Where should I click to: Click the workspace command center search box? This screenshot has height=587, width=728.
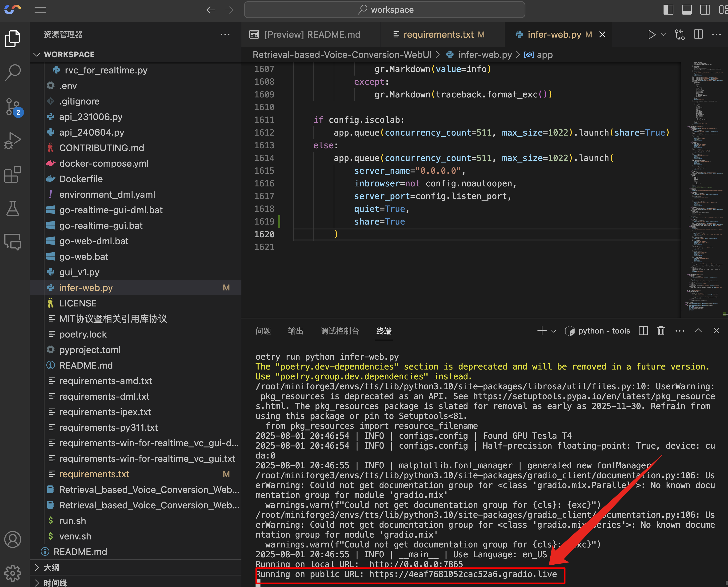coord(384,9)
